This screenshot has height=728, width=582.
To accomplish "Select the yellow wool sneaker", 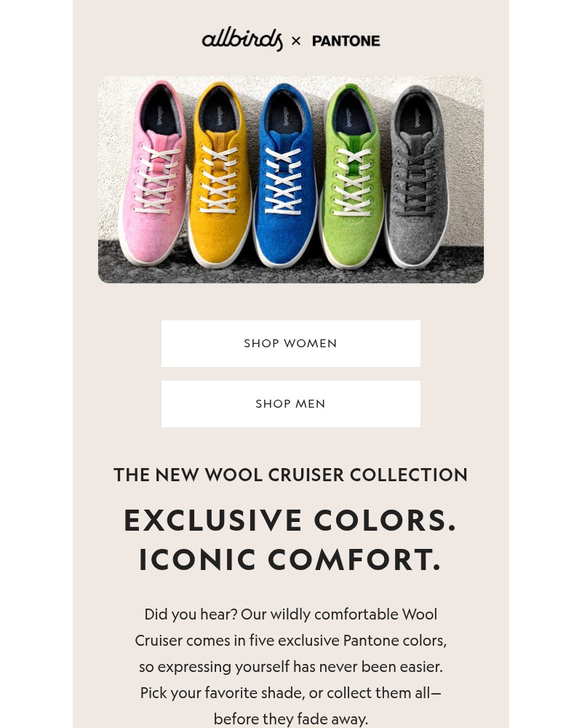I will point(219,175).
